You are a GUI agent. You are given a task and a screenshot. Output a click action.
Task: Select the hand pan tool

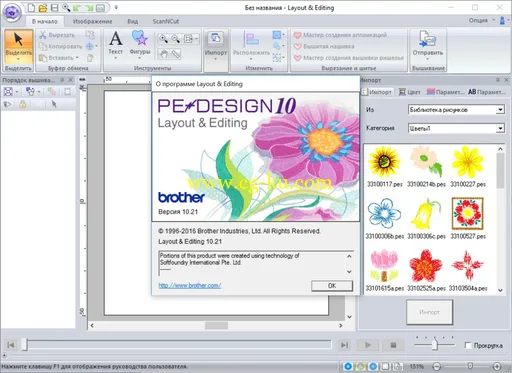(163, 54)
